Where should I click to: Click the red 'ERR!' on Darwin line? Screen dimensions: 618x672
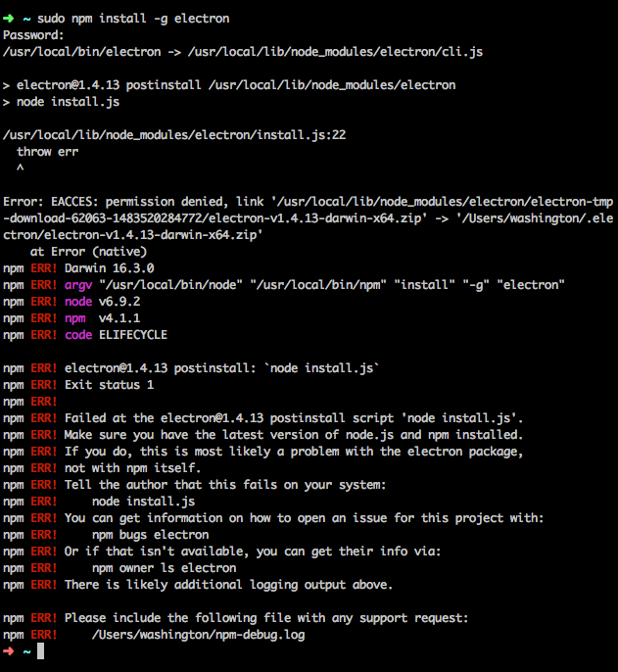(x=44, y=268)
